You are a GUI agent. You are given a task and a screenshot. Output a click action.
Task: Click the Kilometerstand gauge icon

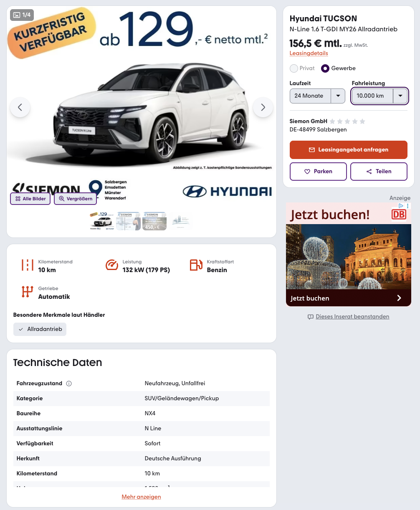point(28,265)
